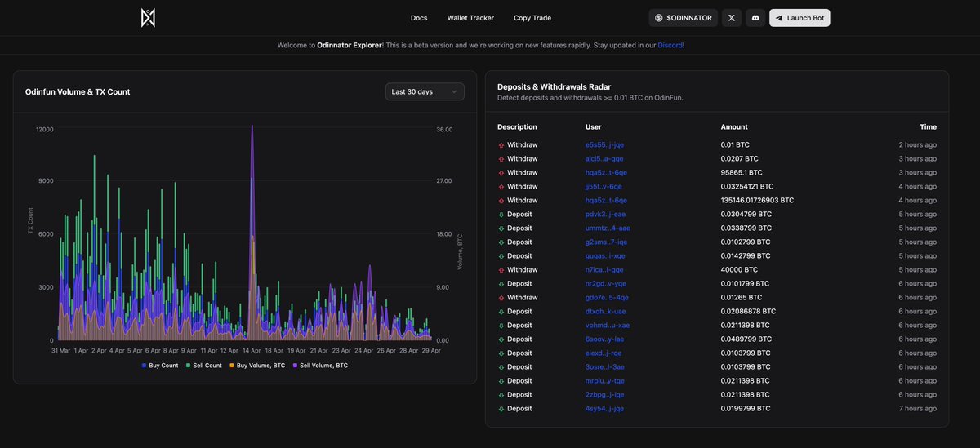This screenshot has height=448, width=980.
Task: Click the withdraw icon in the gdo7e..5-4qe row
Action: [501, 298]
